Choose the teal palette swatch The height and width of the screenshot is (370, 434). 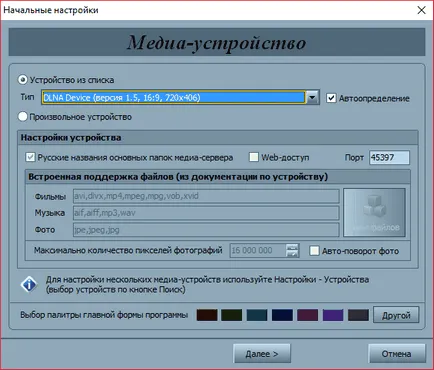click(x=257, y=315)
